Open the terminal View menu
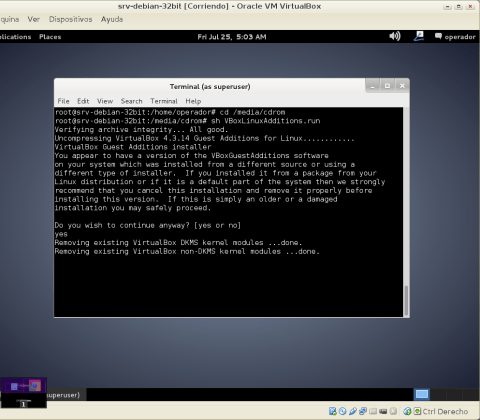 [x=105, y=101]
